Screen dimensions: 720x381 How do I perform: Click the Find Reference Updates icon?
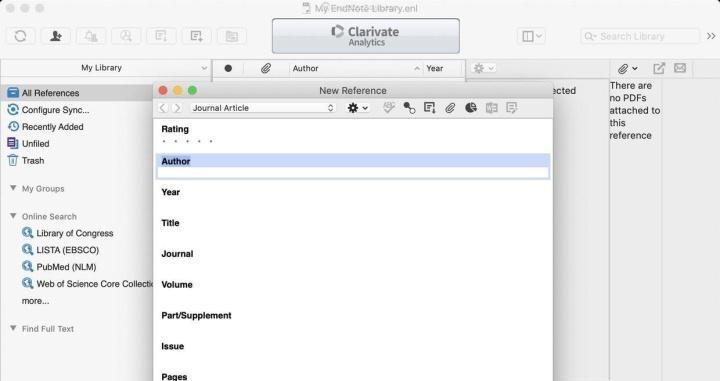click(x=409, y=108)
